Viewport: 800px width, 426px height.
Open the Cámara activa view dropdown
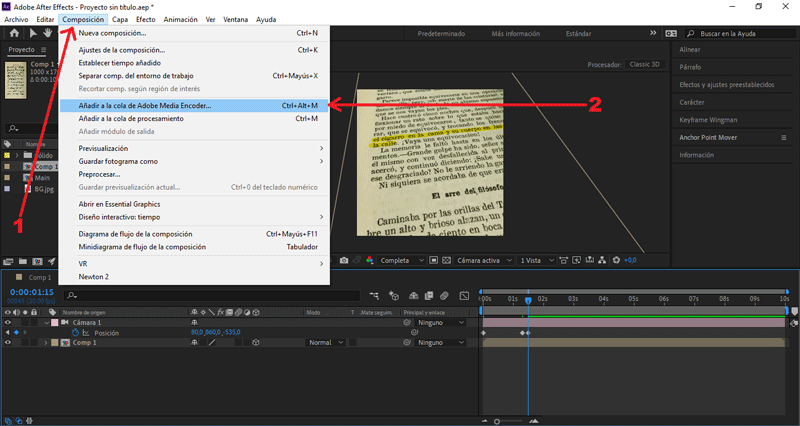484,260
